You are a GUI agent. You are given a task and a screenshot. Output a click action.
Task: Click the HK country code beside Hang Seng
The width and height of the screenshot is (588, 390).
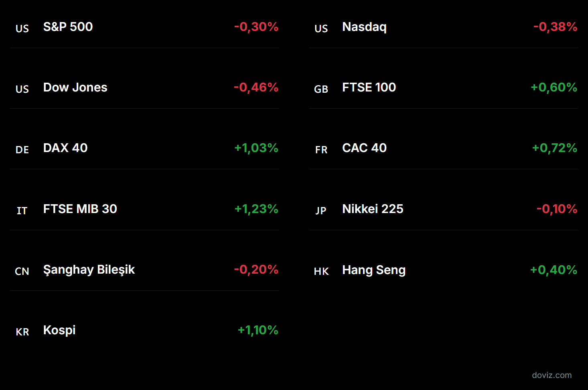click(x=321, y=271)
